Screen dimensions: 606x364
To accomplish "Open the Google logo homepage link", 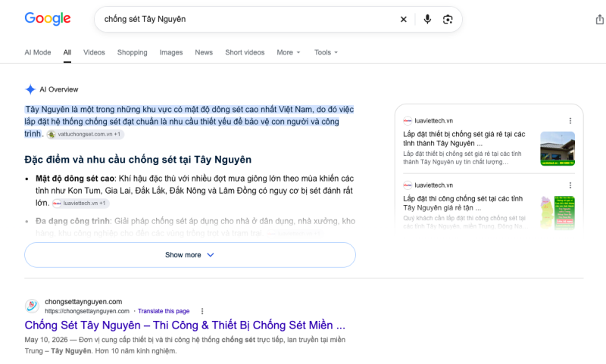I will coord(48,18).
